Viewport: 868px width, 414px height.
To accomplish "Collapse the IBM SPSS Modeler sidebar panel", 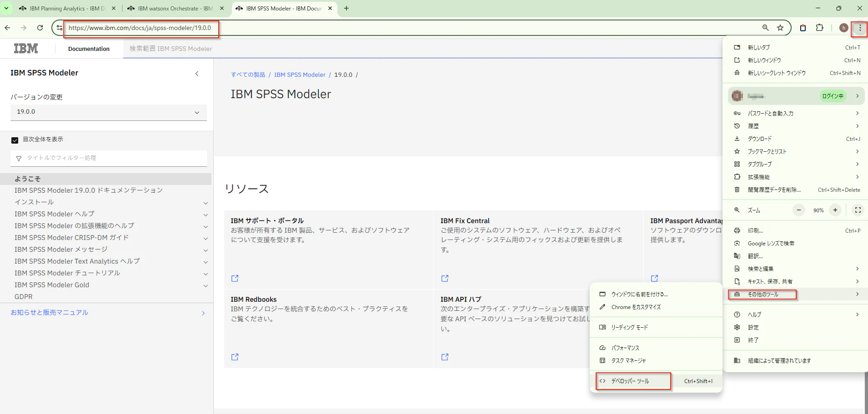I will [197, 74].
